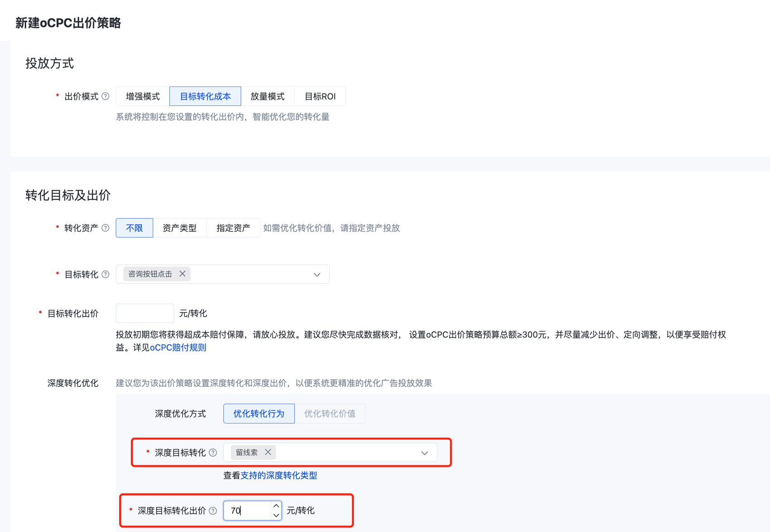
Task: Switch 转化资产 to 资产类型
Action: coord(179,228)
